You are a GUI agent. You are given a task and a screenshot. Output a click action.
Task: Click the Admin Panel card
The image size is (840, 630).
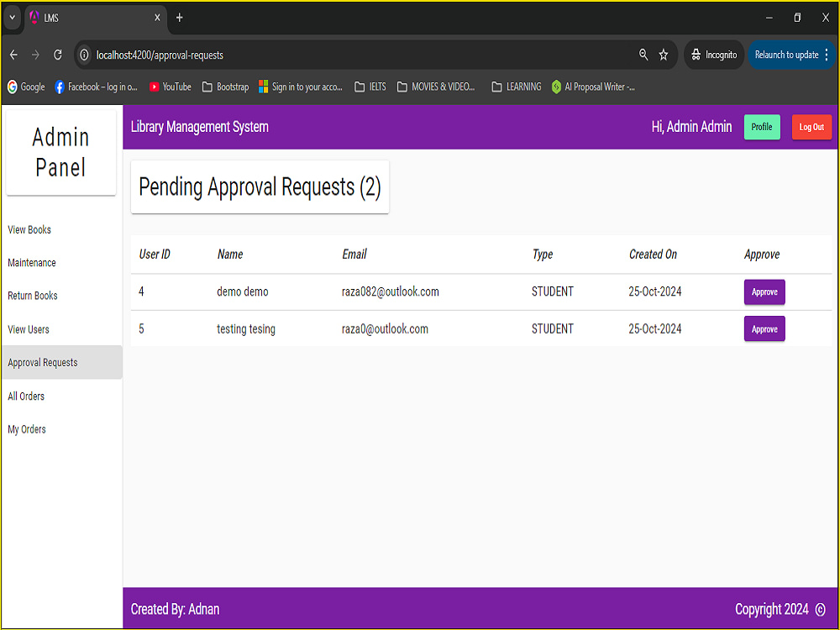pos(61,153)
